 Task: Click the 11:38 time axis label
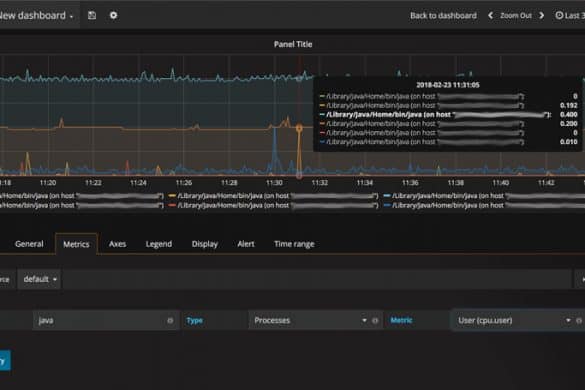(x=456, y=182)
